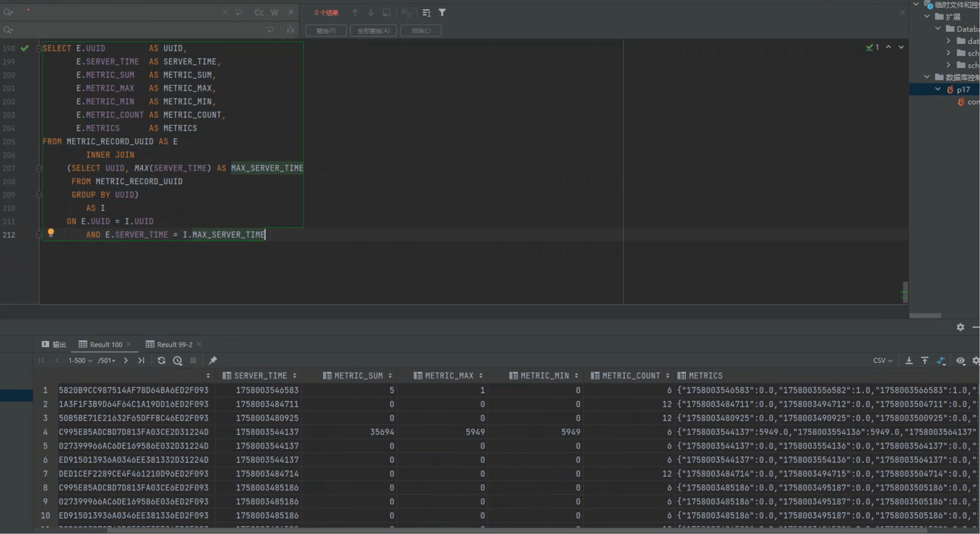
Task: Collapse the p17 tree node
Action: 938,90
